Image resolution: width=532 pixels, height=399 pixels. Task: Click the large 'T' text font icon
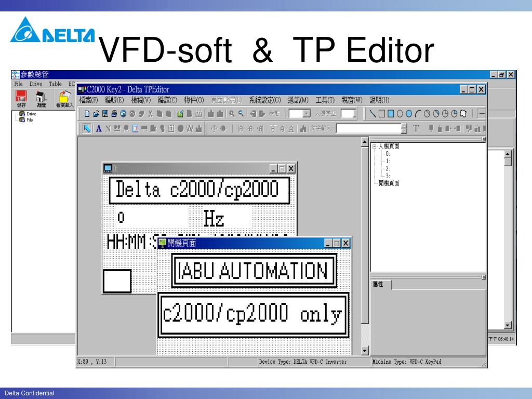(x=416, y=129)
